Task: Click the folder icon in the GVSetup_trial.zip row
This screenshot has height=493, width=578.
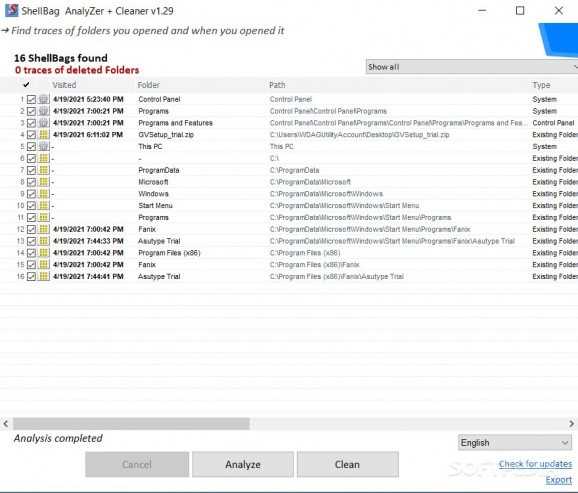Action: point(44,135)
